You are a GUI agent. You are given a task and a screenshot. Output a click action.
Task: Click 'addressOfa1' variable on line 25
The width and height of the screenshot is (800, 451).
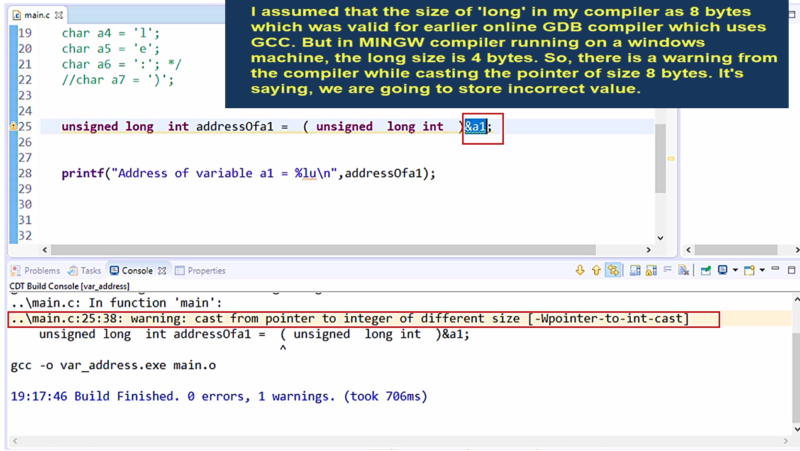pos(235,127)
